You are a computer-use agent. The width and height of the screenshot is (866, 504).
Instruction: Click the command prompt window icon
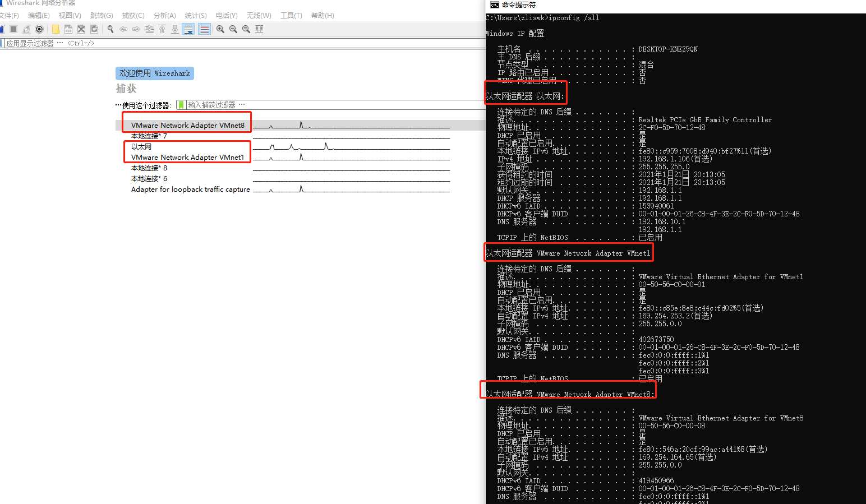[x=494, y=5]
